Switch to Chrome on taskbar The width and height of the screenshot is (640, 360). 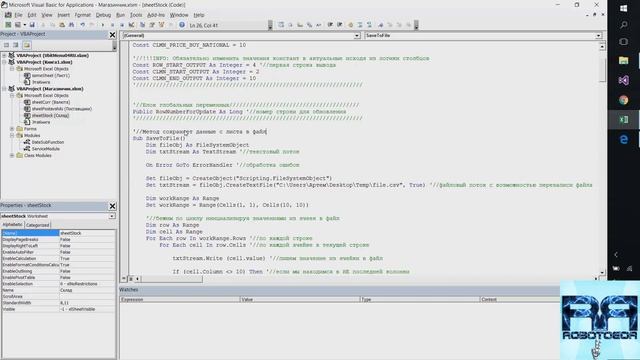tap(623, 100)
